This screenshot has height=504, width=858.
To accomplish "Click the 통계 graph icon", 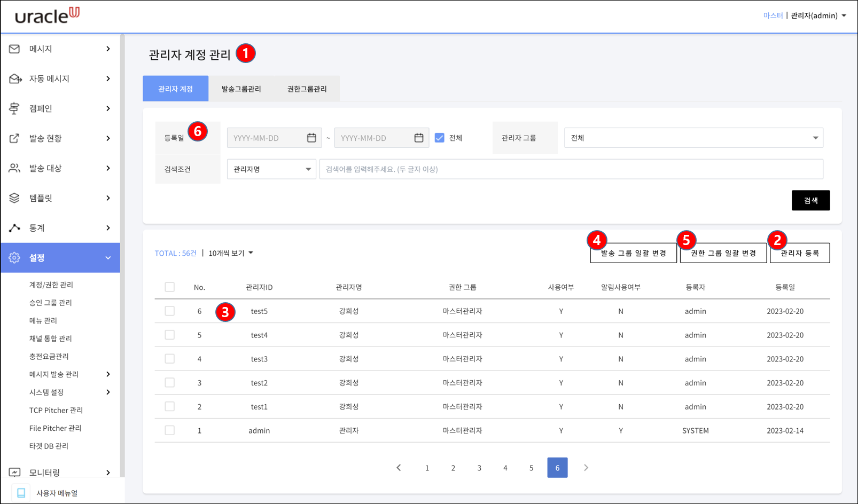I will (14, 228).
